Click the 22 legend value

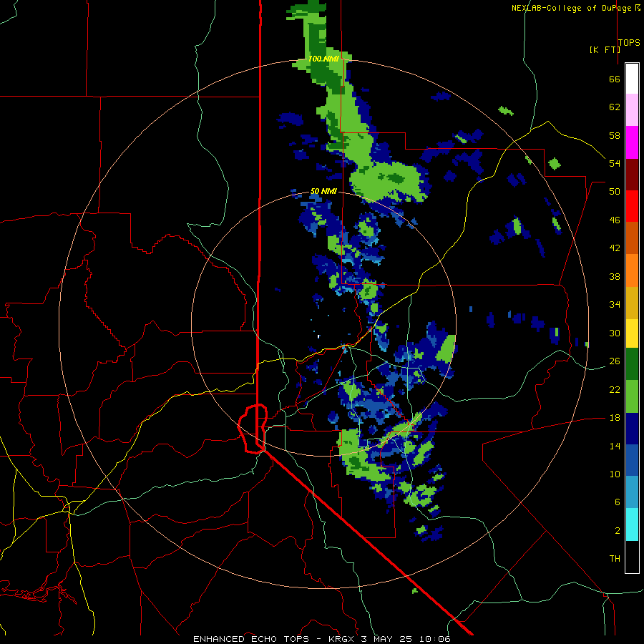click(x=615, y=389)
